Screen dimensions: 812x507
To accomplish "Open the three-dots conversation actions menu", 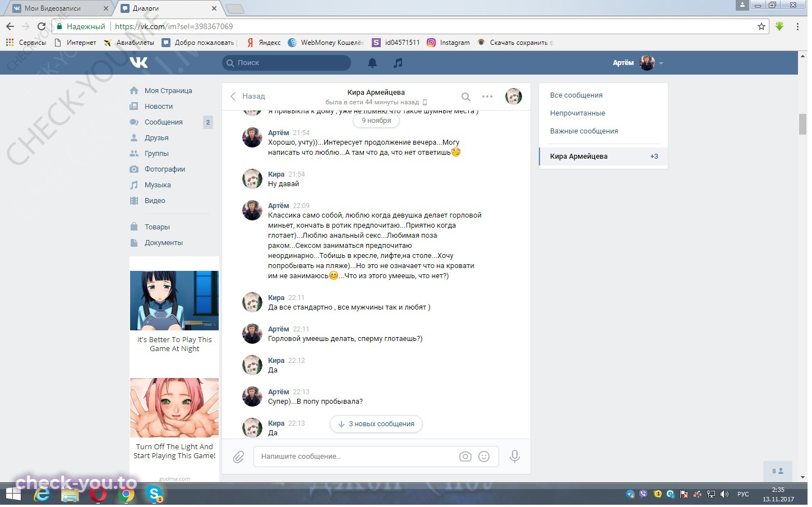I will 487,97.
